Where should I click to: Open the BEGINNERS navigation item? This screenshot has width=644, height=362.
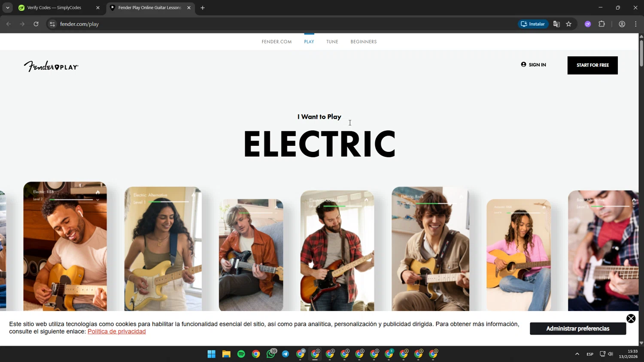(364, 42)
